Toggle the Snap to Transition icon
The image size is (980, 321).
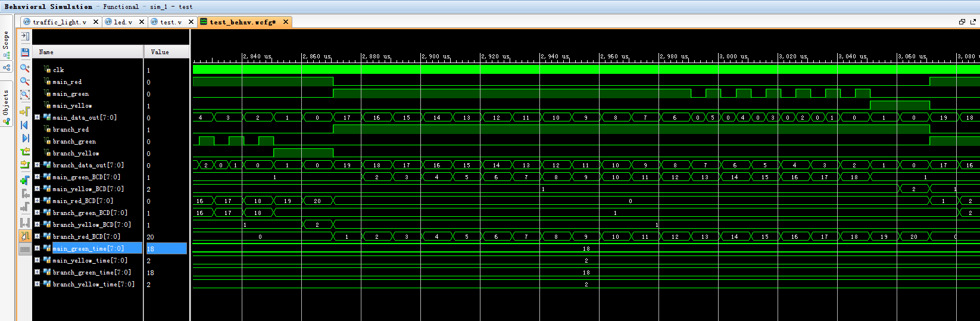click(25, 236)
